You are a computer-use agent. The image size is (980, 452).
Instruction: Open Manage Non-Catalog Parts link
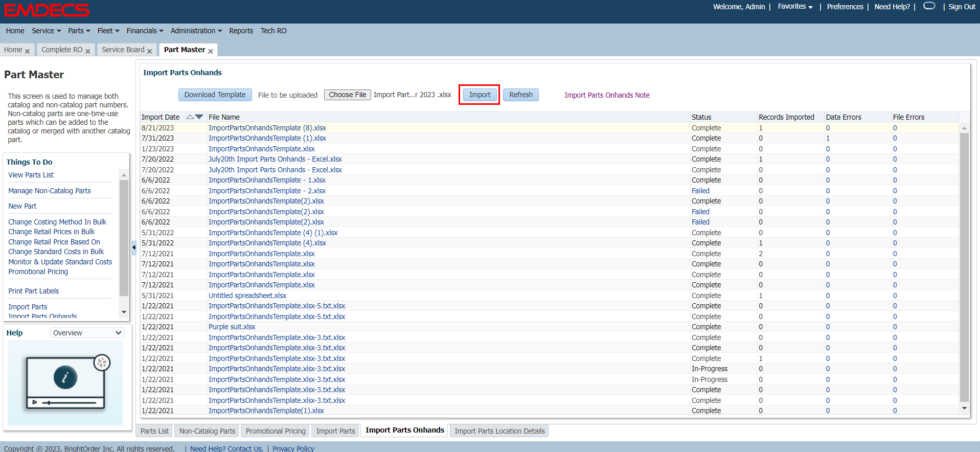[x=50, y=191]
